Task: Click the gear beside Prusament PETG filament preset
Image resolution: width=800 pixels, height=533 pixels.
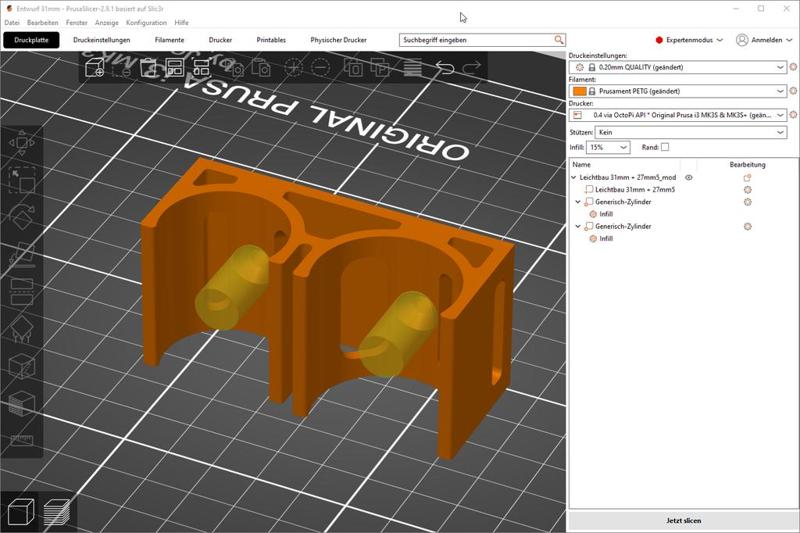Action: pyautogui.click(x=793, y=91)
